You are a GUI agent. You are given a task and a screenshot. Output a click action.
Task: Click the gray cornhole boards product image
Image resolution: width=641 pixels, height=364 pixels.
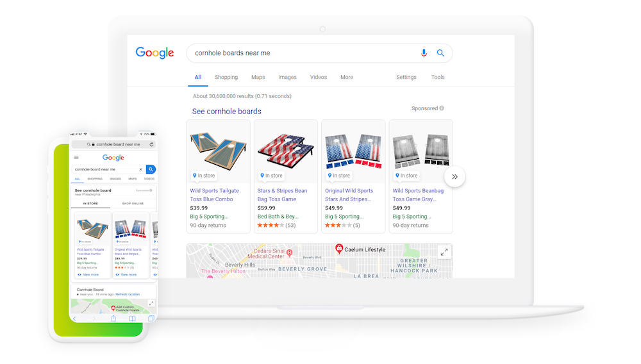click(420, 152)
